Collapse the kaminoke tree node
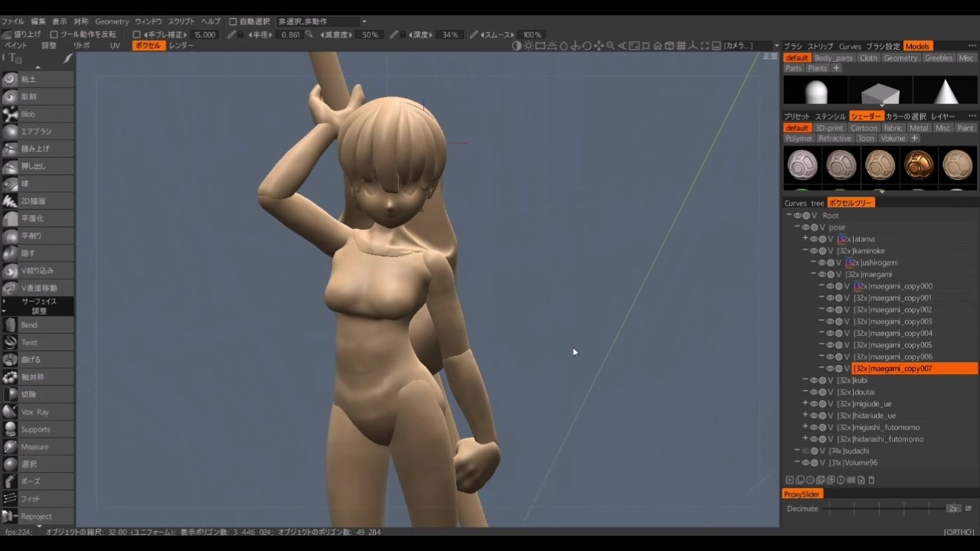Screen dimensions: 980x551 (x=805, y=250)
